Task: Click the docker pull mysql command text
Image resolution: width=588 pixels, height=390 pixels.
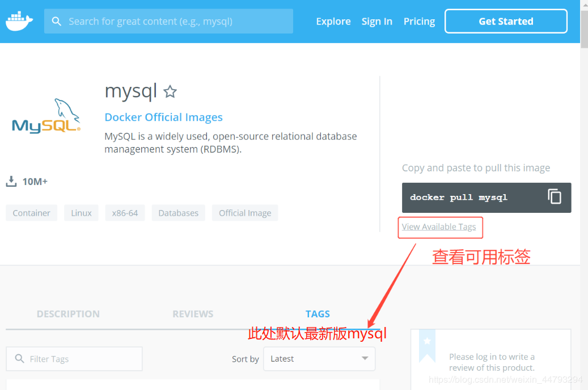Action: coord(459,198)
